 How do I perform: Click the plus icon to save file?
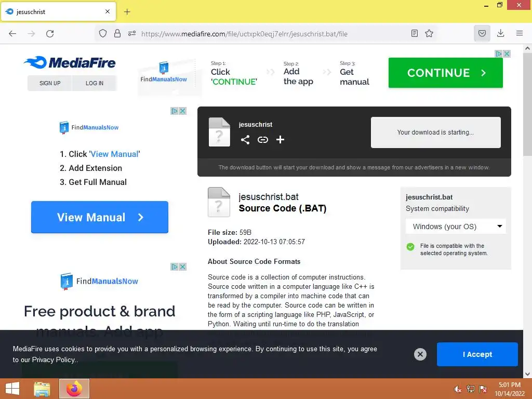(280, 139)
